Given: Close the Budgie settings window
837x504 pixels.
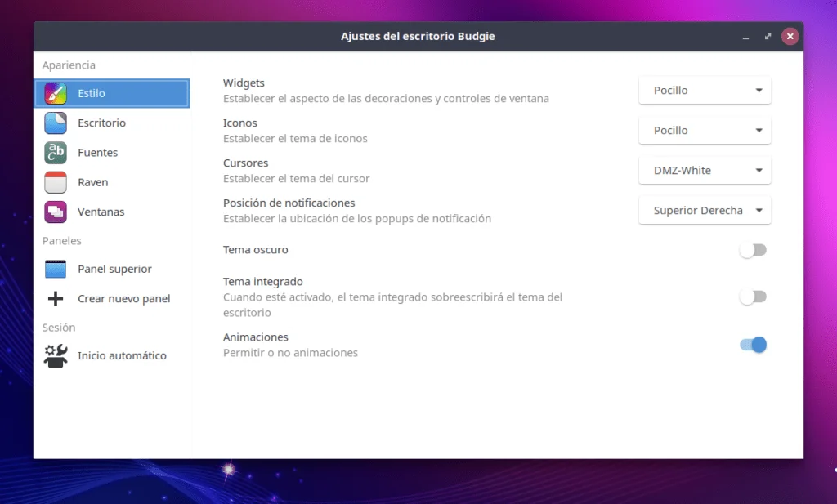Looking at the screenshot, I should tap(790, 36).
